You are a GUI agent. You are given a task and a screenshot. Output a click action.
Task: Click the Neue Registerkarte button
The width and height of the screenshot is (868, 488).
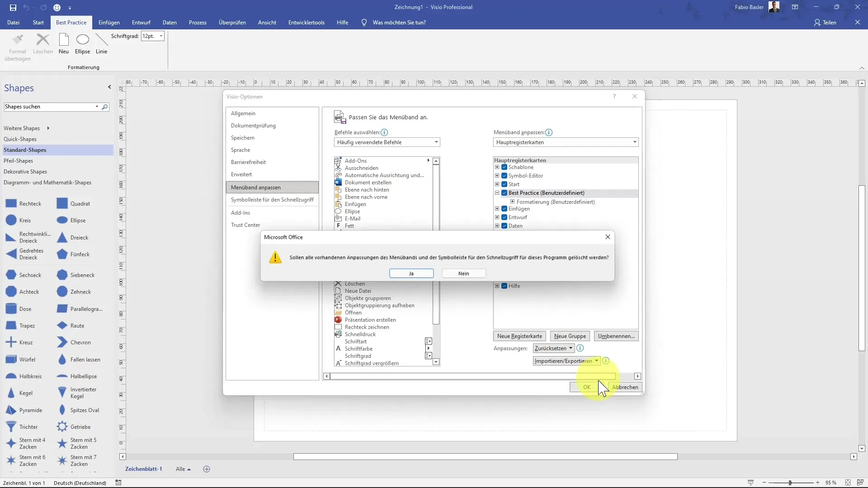tap(519, 336)
